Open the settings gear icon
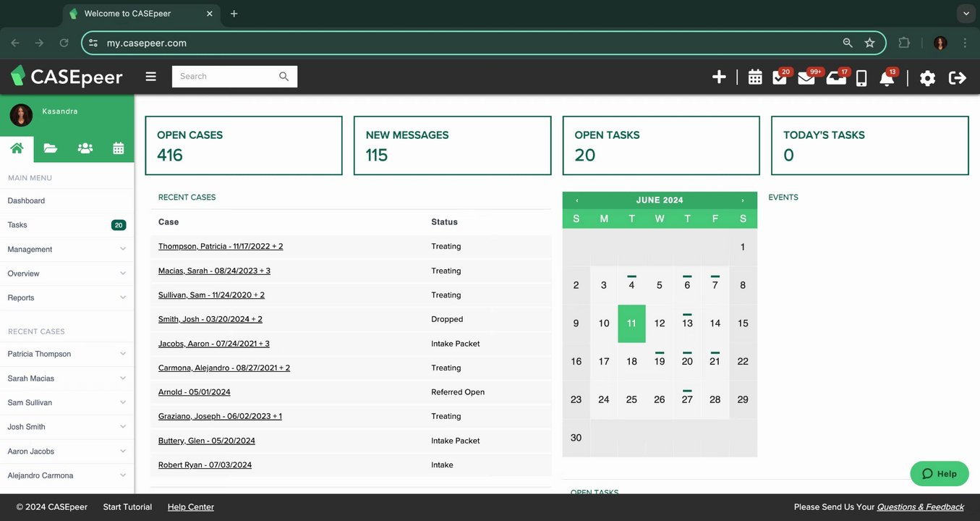This screenshot has height=521, width=980. pos(927,78)
